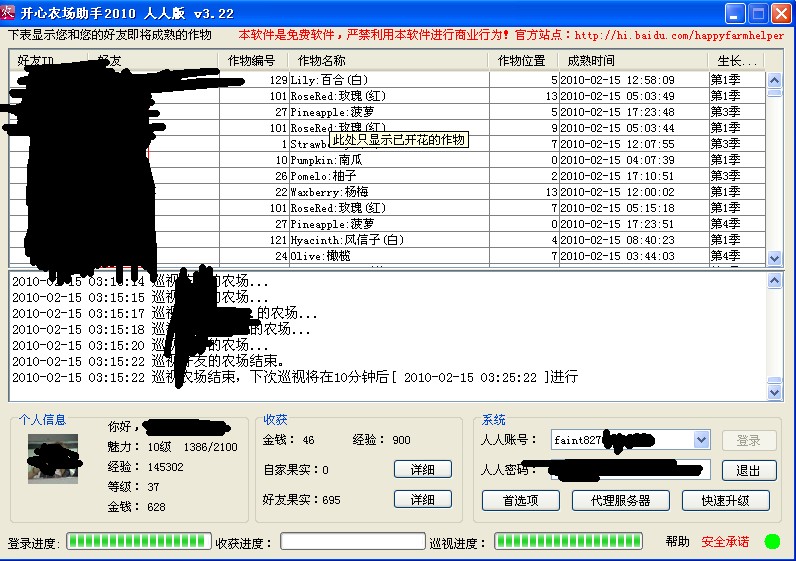Maximize the farm helper window
Screen dimensions: 796x561
click(758, 13)
